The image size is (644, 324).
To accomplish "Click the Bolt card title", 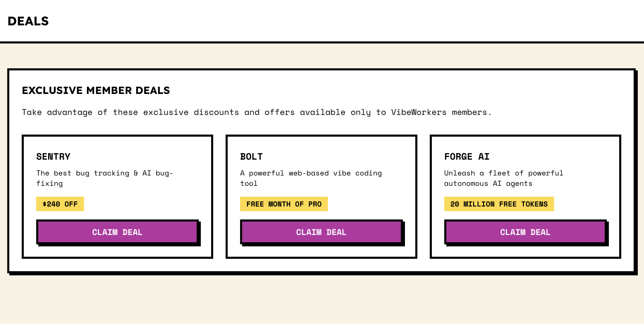I will 251,157.
